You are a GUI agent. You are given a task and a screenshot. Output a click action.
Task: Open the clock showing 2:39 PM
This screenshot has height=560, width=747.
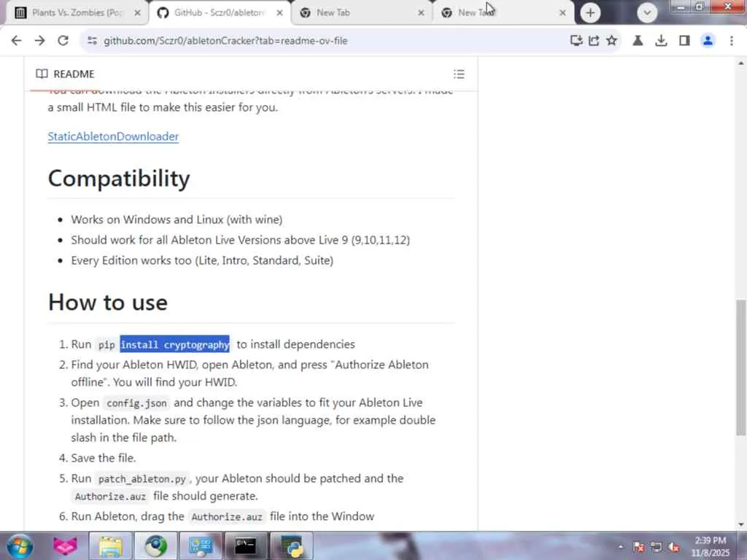pos(711,546)
